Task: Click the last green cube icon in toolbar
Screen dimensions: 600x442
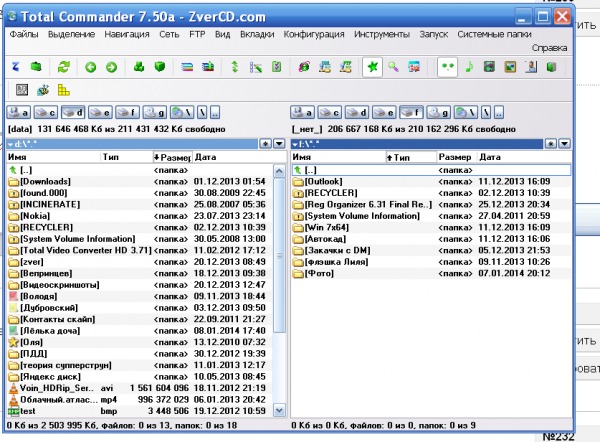Action: (551, 67)
